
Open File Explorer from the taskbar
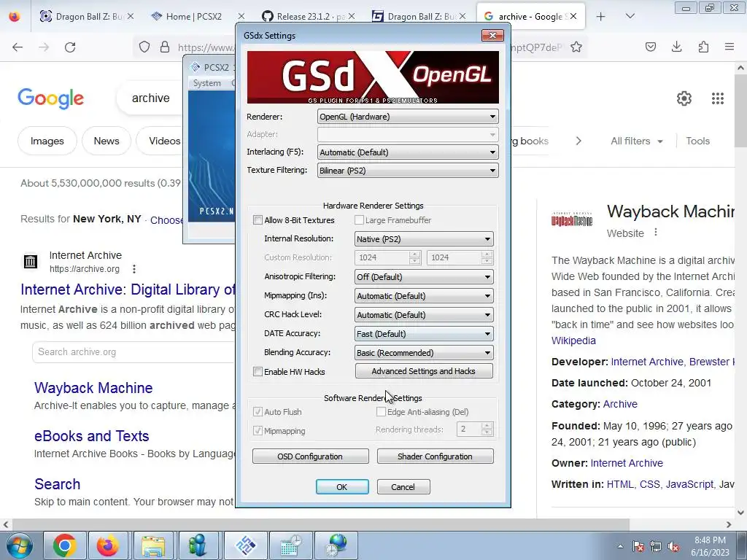(x=153, y=545)
